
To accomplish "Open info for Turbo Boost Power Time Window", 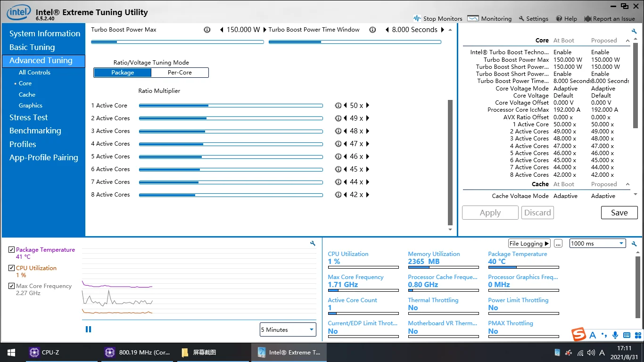I will coord(372,30).
